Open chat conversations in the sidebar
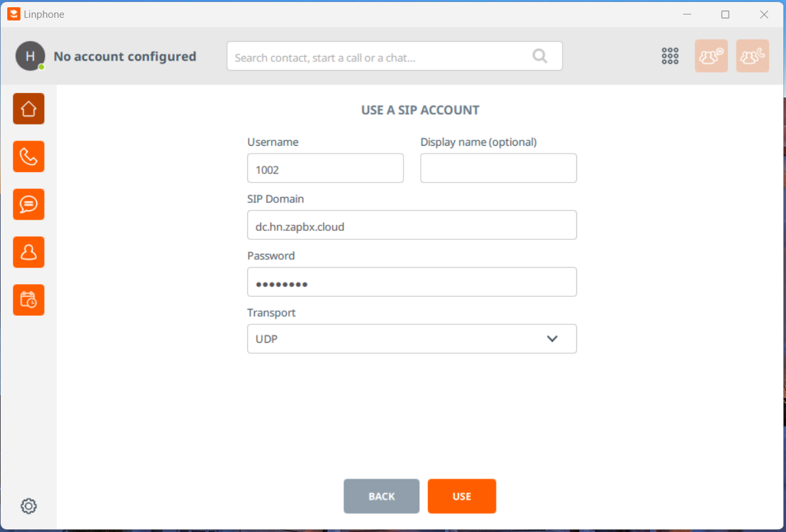 click(28, 204)
